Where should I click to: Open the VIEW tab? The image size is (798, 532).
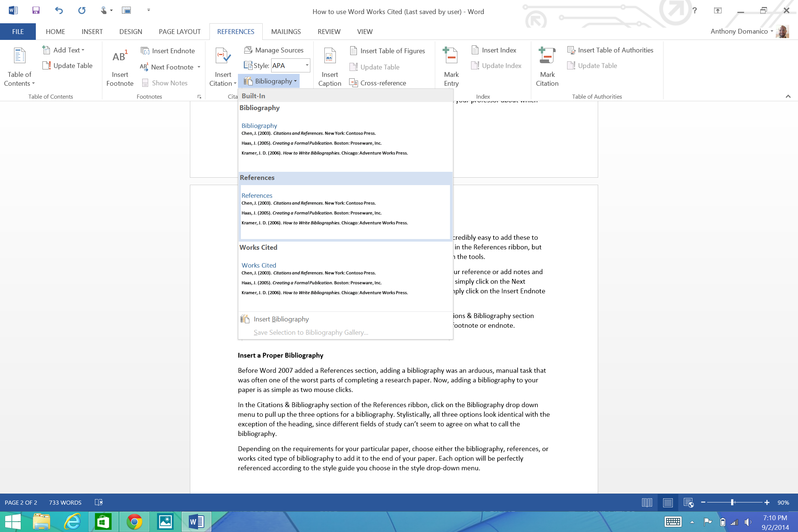[x=365, y=31]
